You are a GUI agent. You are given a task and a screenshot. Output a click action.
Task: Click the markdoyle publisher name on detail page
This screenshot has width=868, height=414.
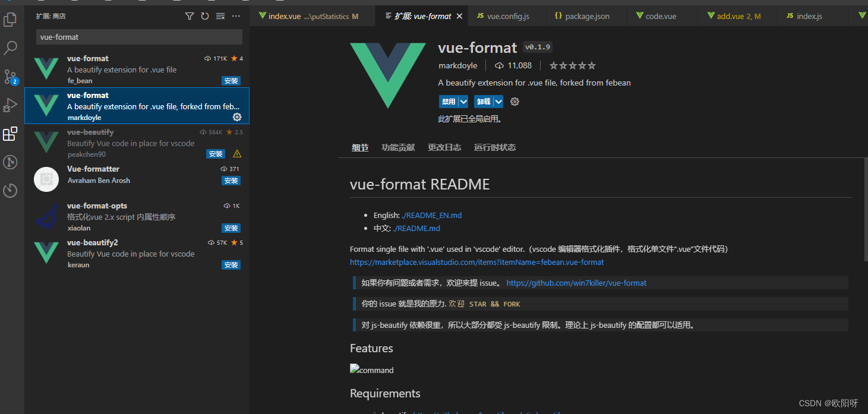coord(459,65)
